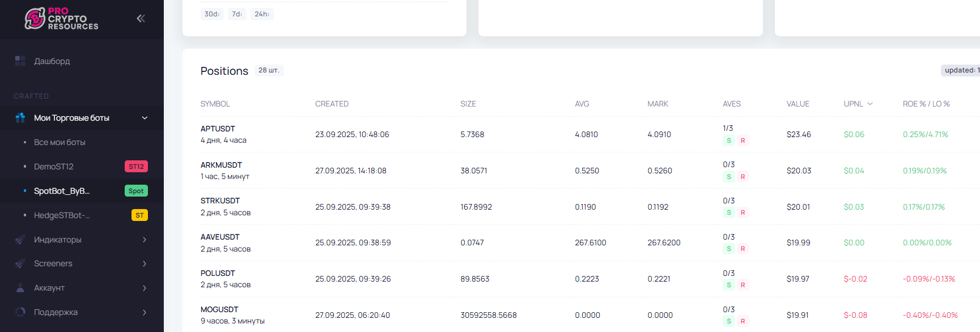Expand the Индикаторы chevron

pyautogui.click(x=145, y=240)
